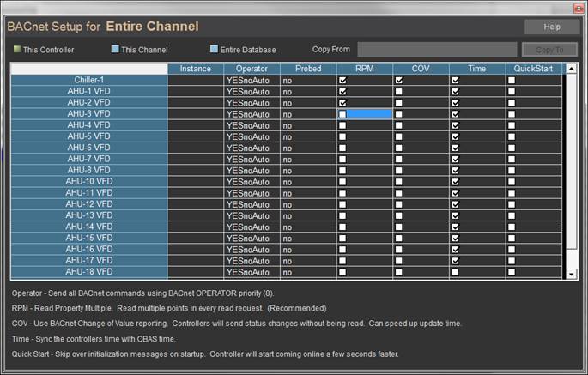588x375 pixels.
Task: Enable RPM for AHU-3 VFD
Action: click(342, 113)
